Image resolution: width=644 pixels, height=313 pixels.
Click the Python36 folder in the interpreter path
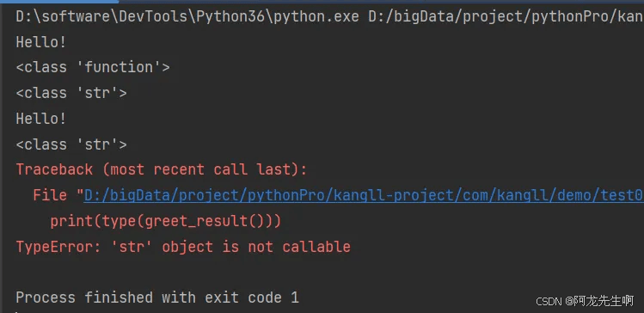tap(231, 16)
